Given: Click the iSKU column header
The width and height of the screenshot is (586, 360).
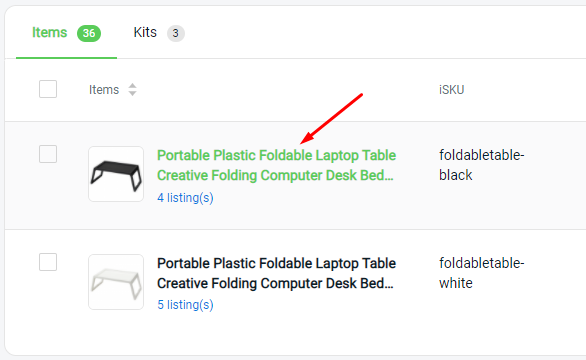Looking at the screenshot, I should coord(451,90).
